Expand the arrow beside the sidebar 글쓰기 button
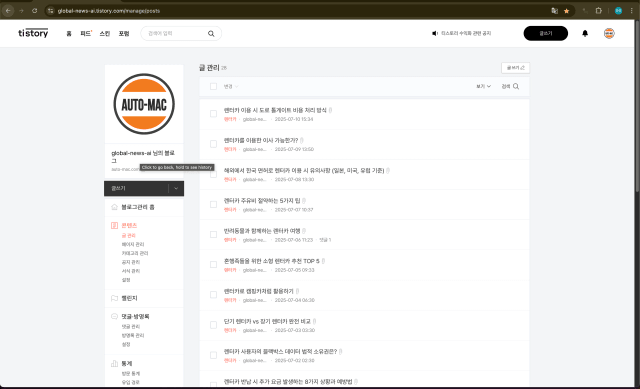 coord(176,188)
